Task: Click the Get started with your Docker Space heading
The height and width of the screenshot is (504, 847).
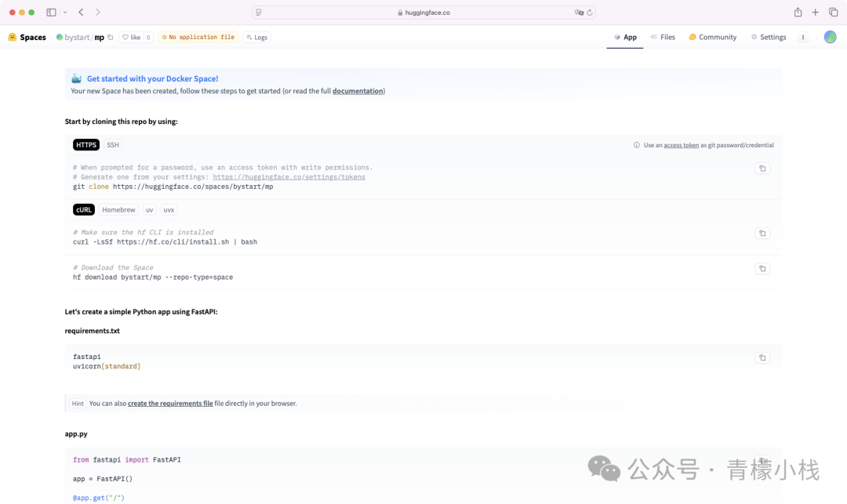Action: [152, 79]
